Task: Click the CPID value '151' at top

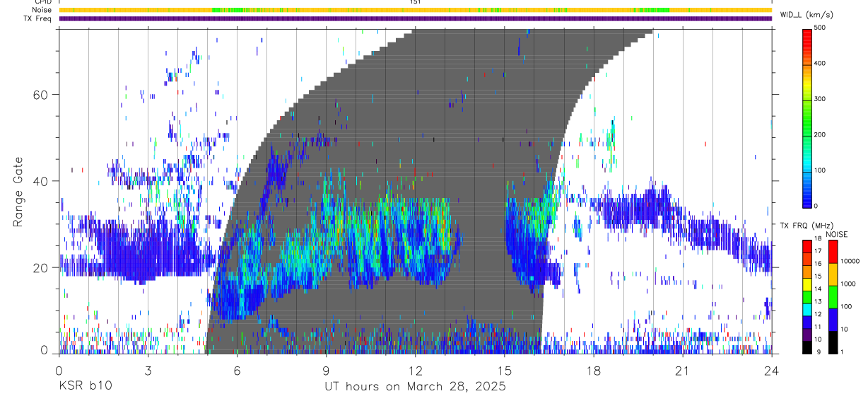Action: 415,2
